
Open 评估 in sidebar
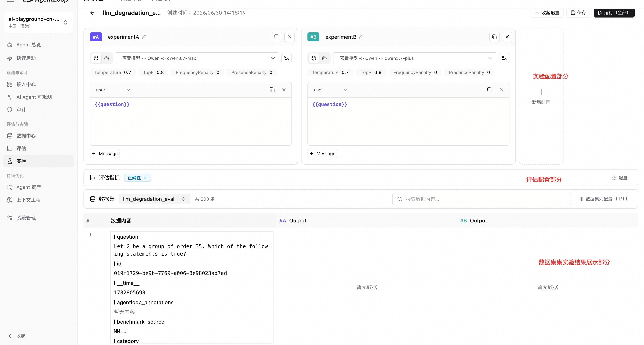point(39,148)
